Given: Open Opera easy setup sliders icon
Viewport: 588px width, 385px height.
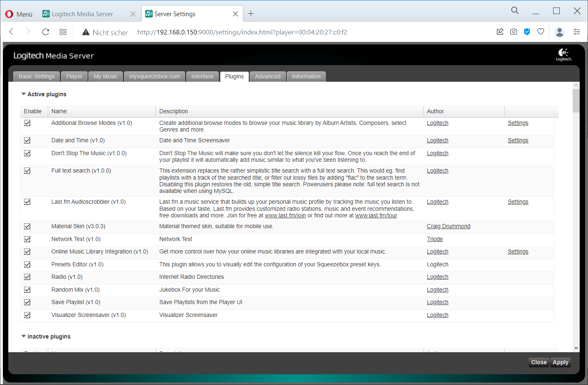Looking at the screenshot, I should (x=577, y=32).
